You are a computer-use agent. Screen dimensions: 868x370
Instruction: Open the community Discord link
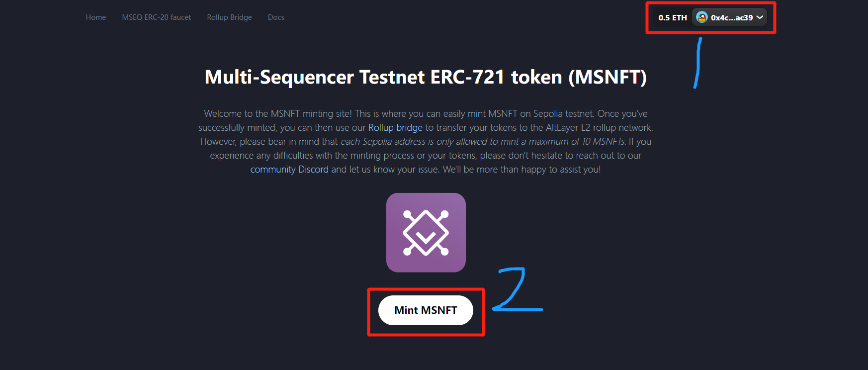[289, 170]
